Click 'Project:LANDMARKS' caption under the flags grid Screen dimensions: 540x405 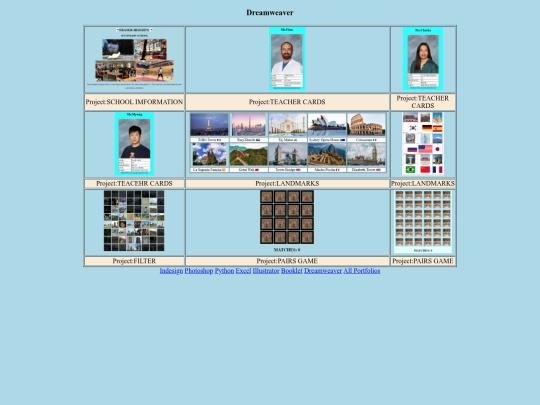pos(423,184)
